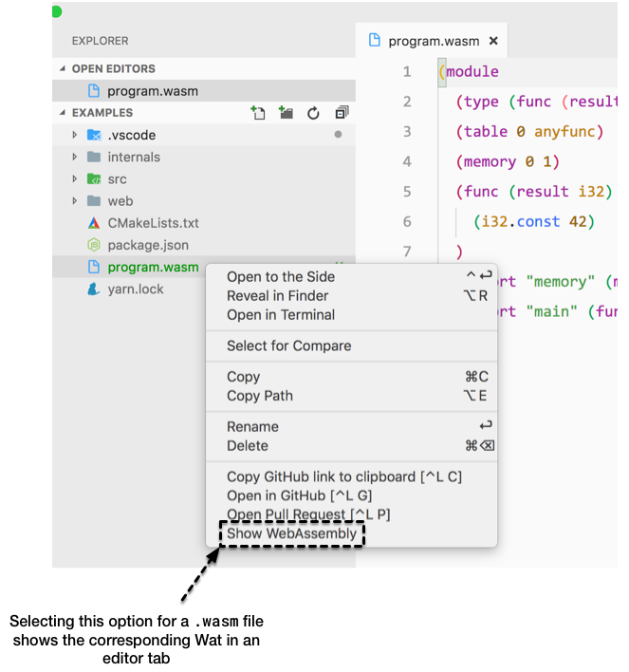The width and height of the screenshot is (629, 672).
Task: Expand the .vscode folder
Action: [x=75, y=135]
